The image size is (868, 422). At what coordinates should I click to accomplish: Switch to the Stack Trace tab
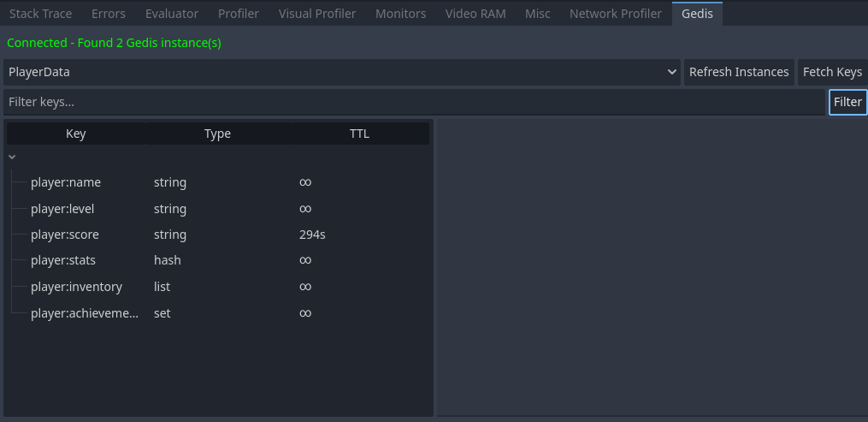click(x=40, y=14)
